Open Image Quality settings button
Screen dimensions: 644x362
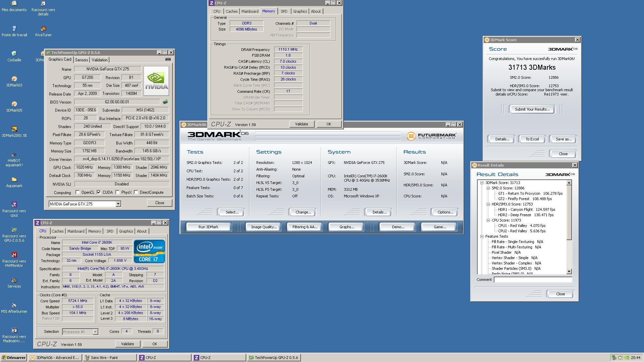pyautogui.click(x=264, y=227)
